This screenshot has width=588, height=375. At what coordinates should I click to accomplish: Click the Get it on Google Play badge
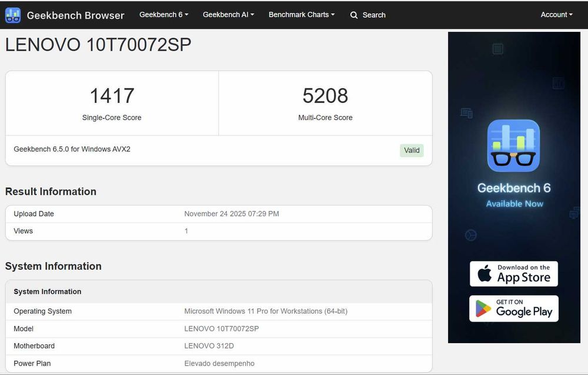514,308
